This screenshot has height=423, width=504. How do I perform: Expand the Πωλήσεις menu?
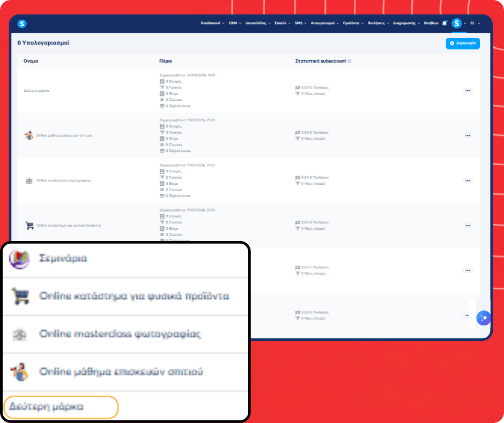[x=379, y=23]
